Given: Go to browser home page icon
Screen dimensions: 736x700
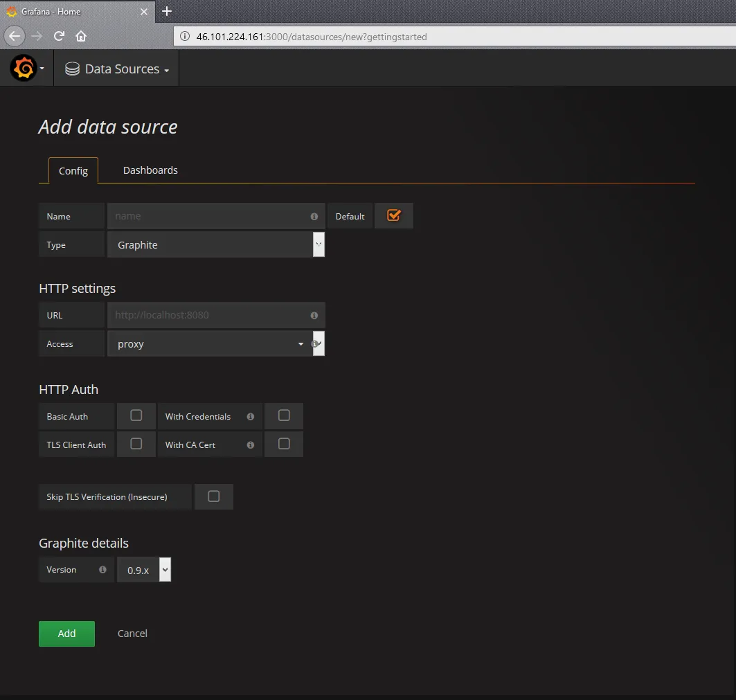Looking at the screenshot, I should coord(81,36).
